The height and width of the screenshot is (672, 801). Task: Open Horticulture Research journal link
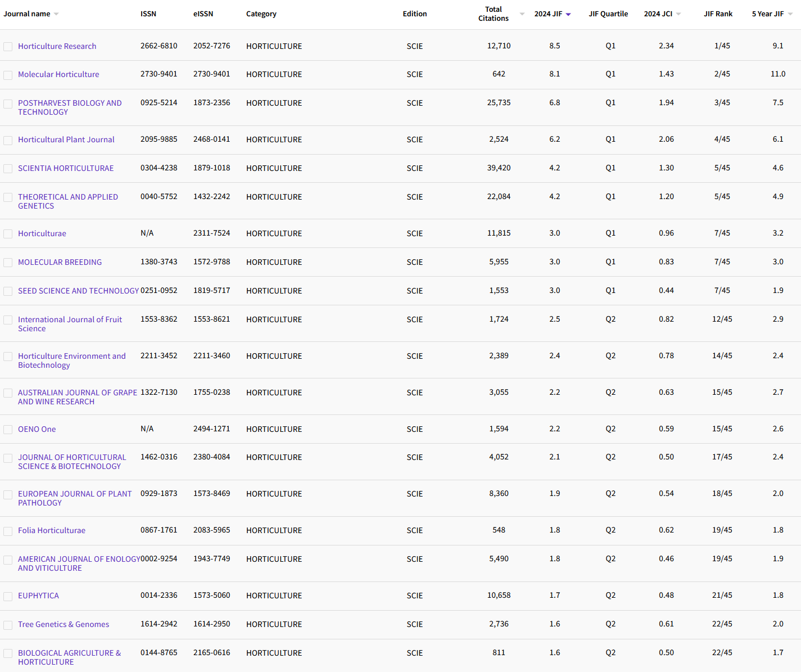click(x=57, y=46)
